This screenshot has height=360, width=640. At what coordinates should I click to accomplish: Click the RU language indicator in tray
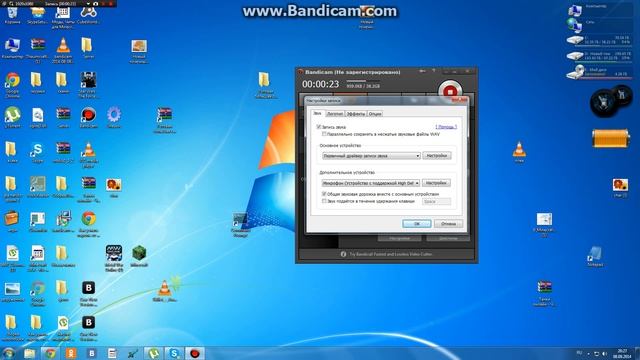579,353
